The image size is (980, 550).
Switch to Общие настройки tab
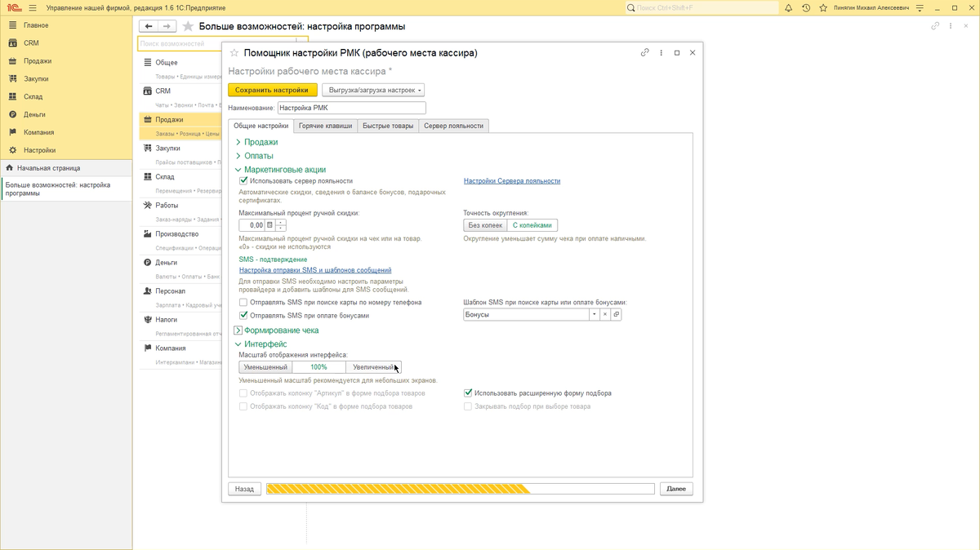[261, 126]
